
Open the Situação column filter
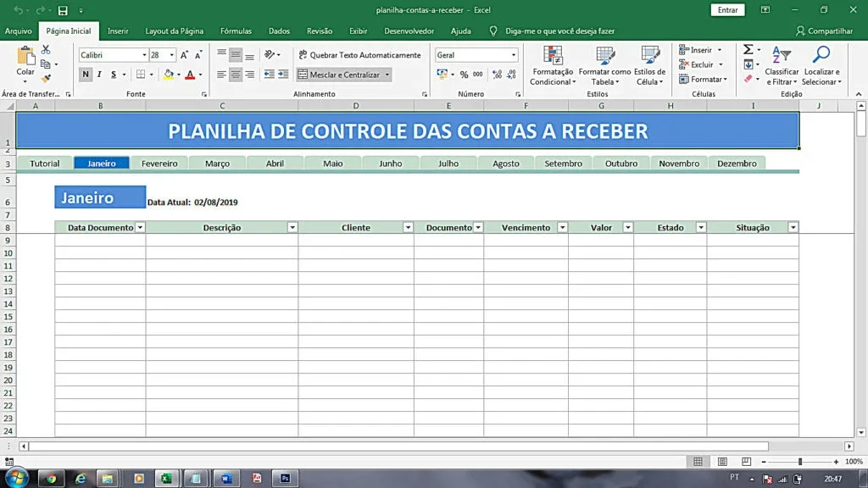(793, 227)
